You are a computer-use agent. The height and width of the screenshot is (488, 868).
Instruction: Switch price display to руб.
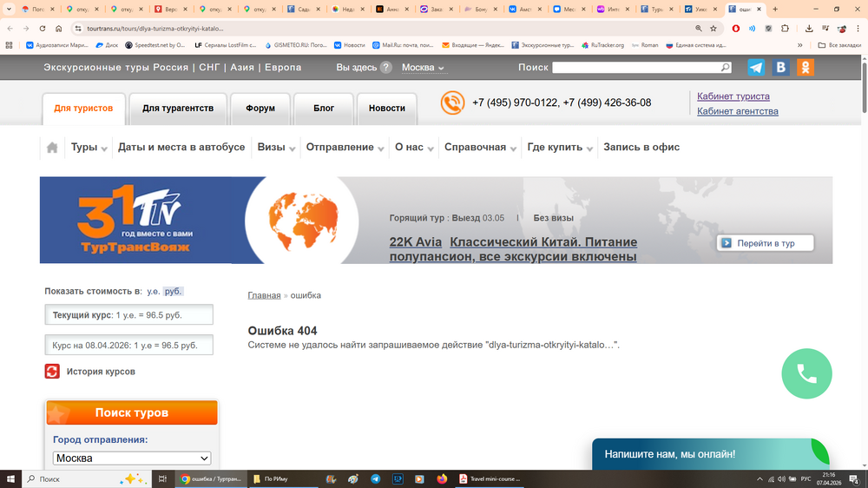coord(174,292)
